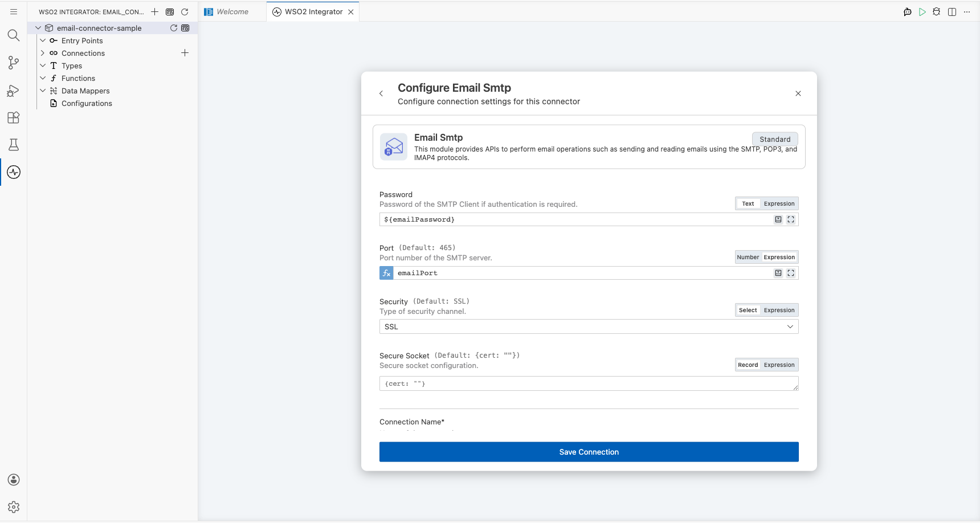Start debugging with bug icon
This screenshot has height=523, width=980.
point(937,12)
